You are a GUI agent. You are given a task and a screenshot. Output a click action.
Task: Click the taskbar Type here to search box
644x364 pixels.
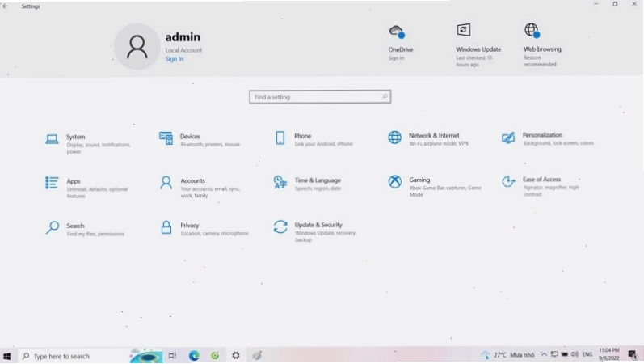[73, 356]
